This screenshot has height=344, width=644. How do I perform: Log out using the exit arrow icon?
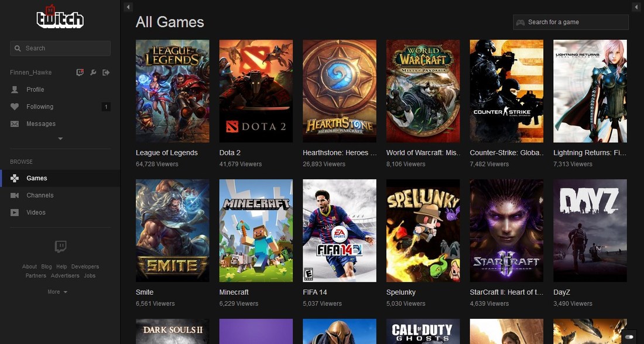click(106, 72)
